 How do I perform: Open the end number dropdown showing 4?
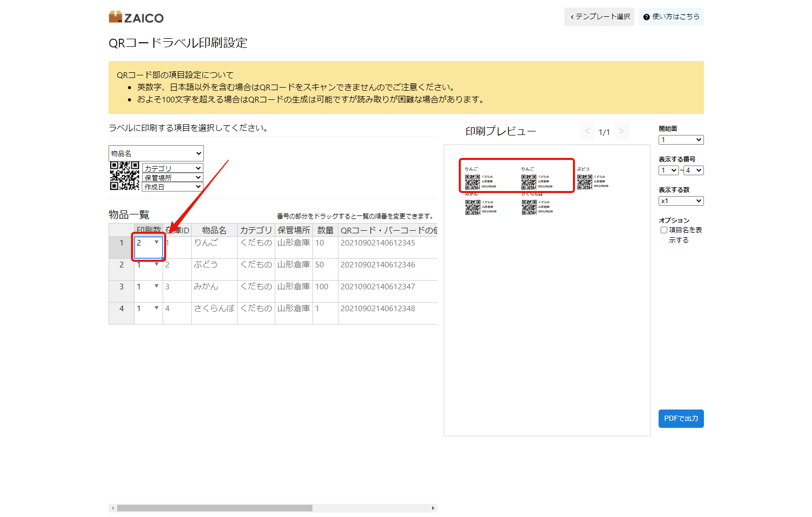[694, 170]
